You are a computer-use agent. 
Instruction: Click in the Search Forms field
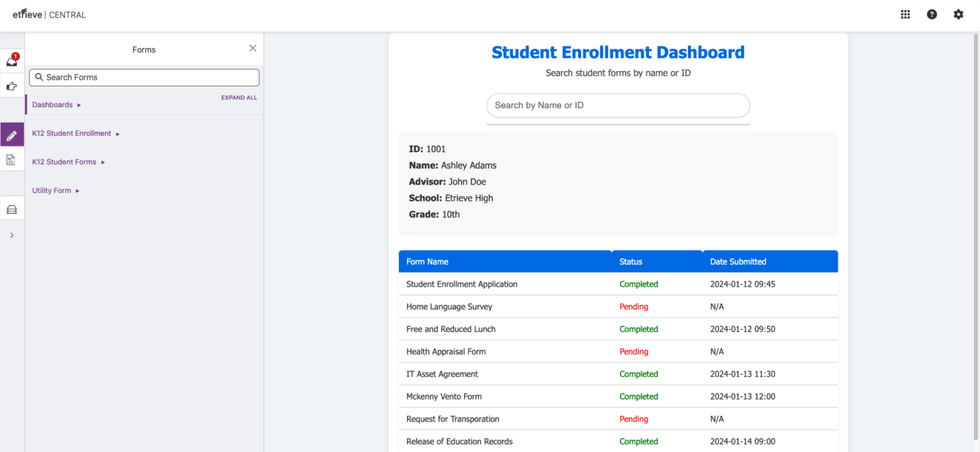[144, 77]
